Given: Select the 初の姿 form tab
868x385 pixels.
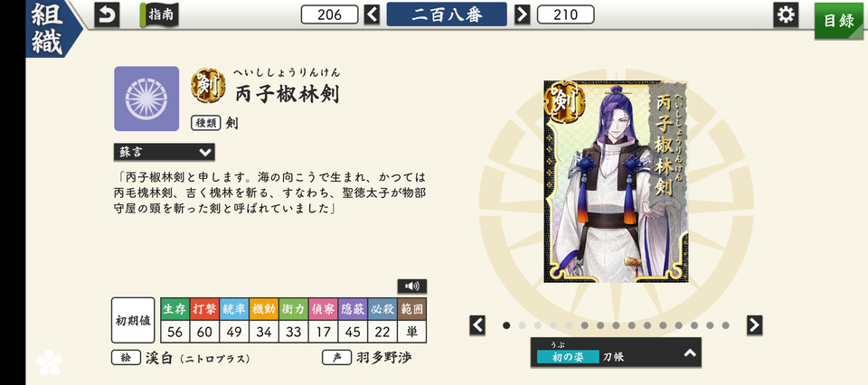Looking at the screenshot, I should [568, 357].
